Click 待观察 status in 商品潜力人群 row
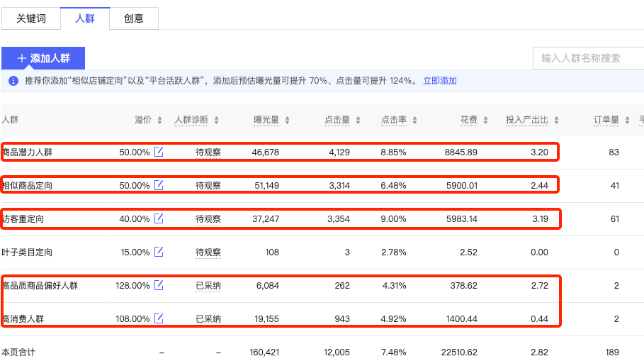Image resolution: width=644 pixels, height=361 pixels. tap(208, 152)
